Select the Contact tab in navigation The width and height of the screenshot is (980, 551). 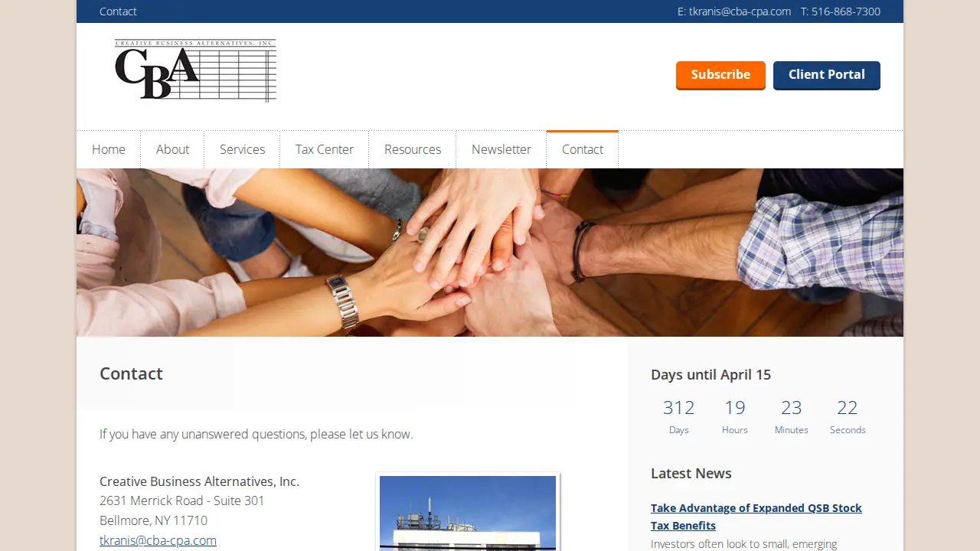coord(583,149)
